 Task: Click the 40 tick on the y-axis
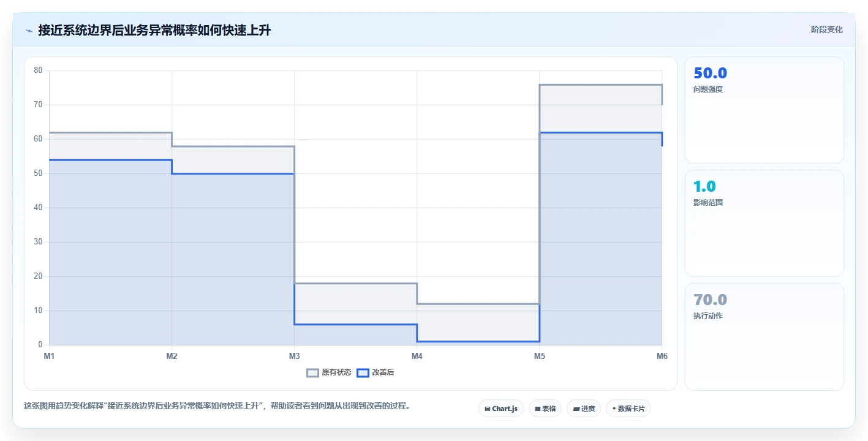click(38, 208)
